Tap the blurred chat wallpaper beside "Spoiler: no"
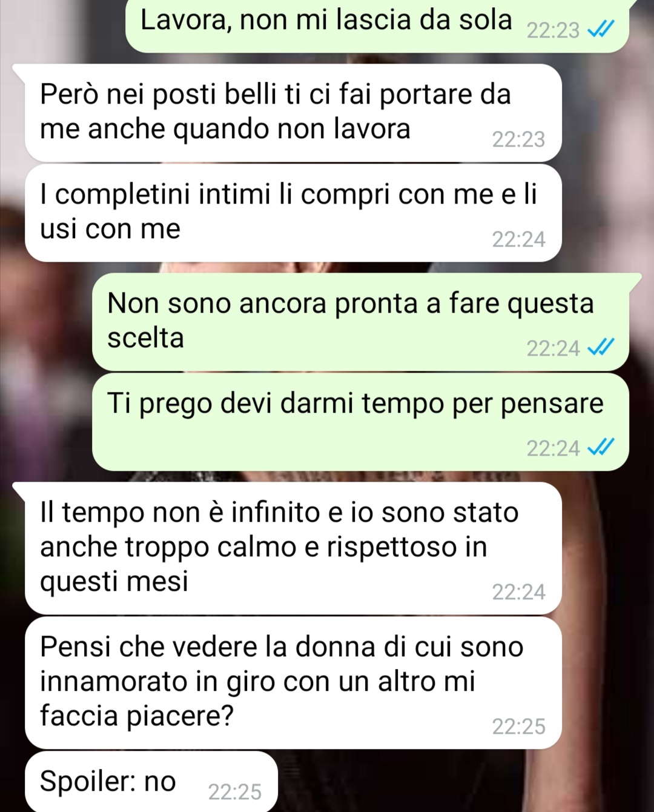Viewport: 654px width, 812px height. click(466, 782)
